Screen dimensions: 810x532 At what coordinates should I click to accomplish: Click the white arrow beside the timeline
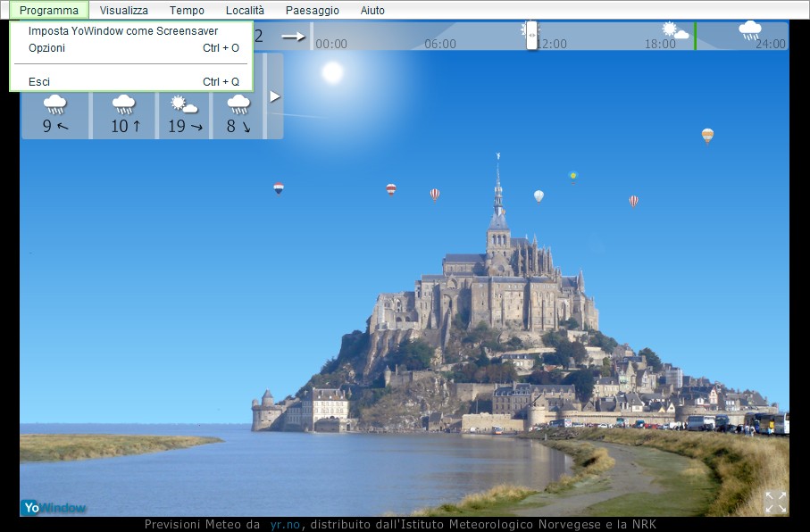294,37
